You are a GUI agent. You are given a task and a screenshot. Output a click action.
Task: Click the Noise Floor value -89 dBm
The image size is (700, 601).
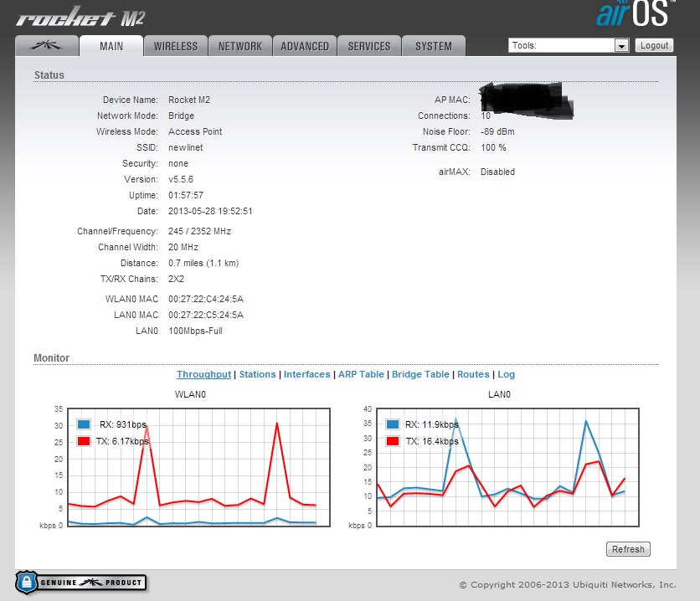497,131
